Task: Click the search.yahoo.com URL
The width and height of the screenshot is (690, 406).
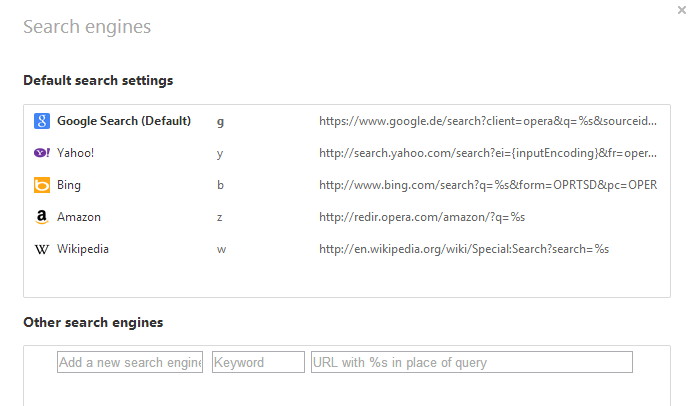Action: (488, 153)
